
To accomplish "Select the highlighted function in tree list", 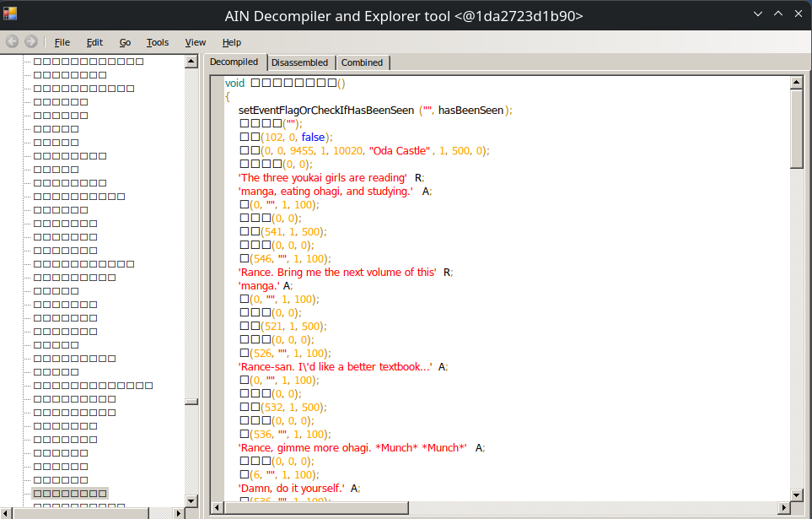I will (70, 494).
